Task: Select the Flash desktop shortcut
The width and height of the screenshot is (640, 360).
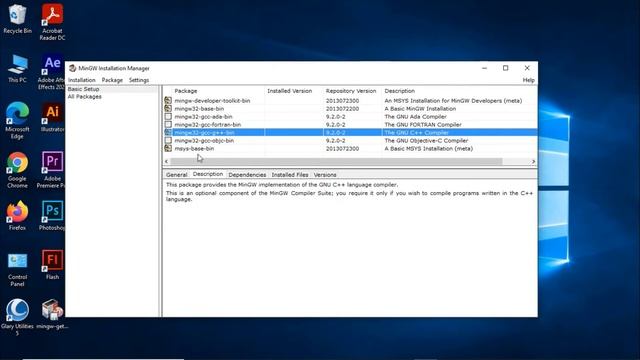Action: click(x=52, y=265)
